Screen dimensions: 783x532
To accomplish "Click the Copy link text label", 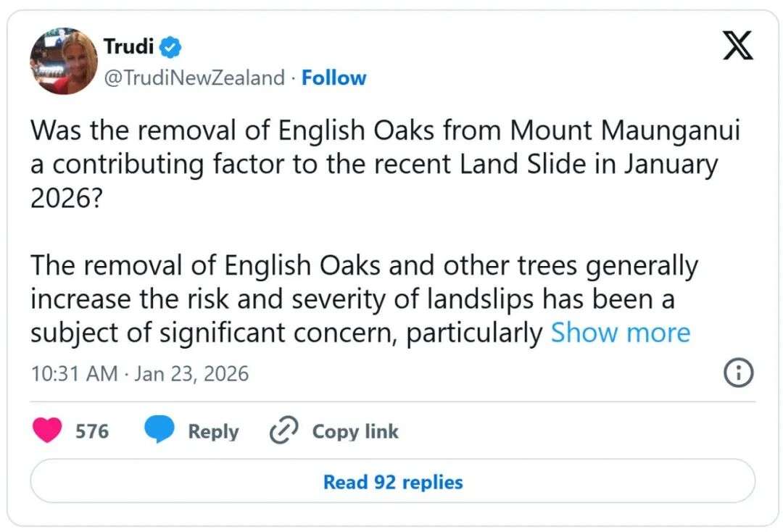I will point(355,431).
